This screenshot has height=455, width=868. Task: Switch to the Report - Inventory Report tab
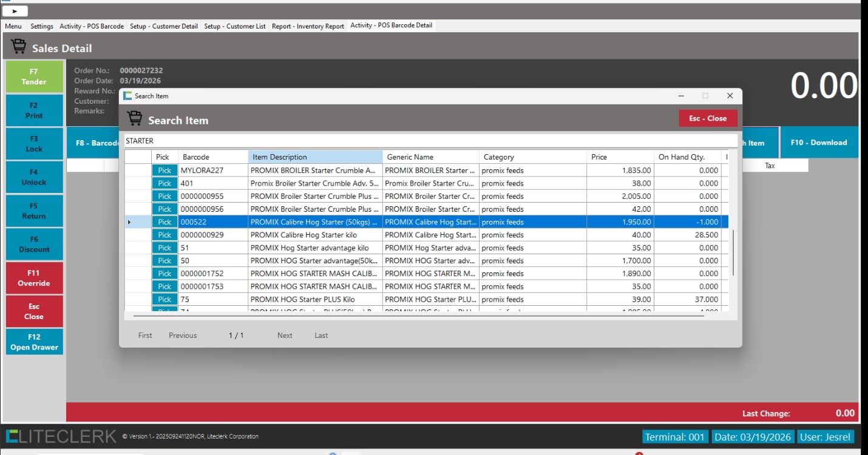pyautogui.click(x=308, y=26)
